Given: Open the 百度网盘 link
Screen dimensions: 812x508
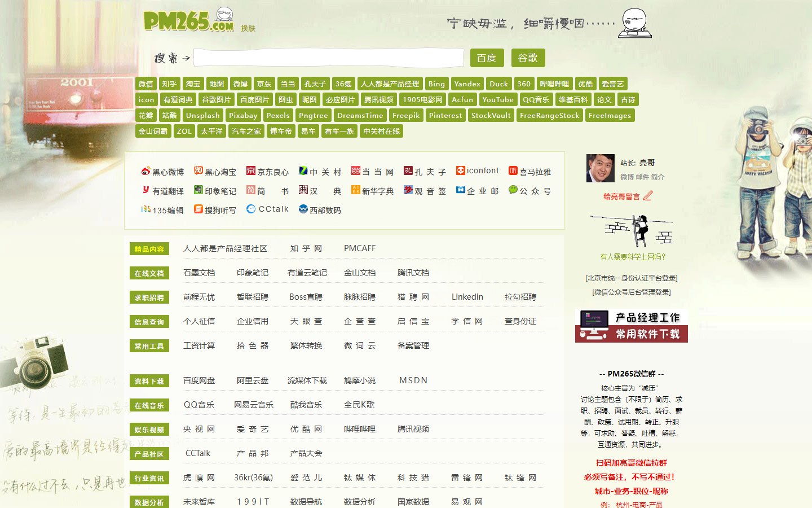Looking at the screenshot, I should pos(199,380).
